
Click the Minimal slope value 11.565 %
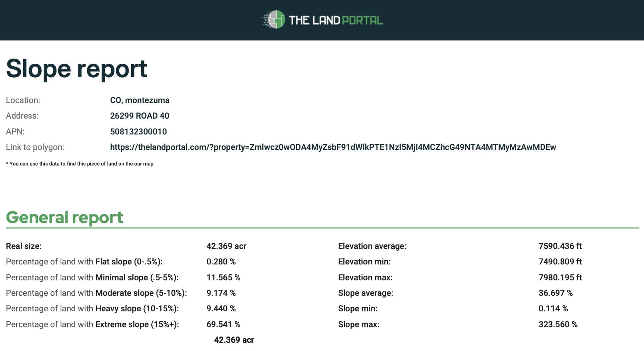point(223,278)
